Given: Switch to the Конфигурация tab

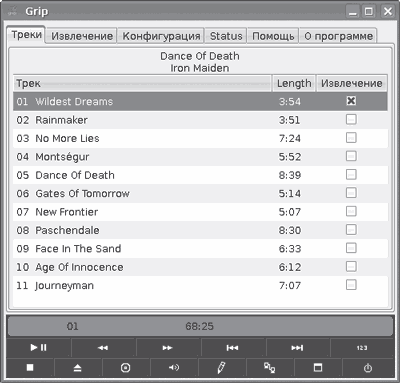Looking at the screenshot, I should point(161,36).
